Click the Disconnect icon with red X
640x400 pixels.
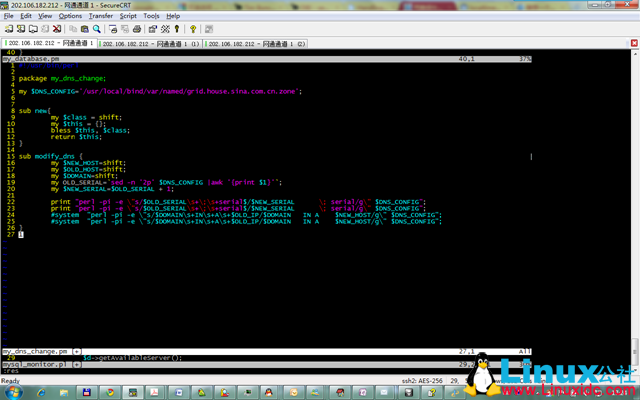pos(57,29)
